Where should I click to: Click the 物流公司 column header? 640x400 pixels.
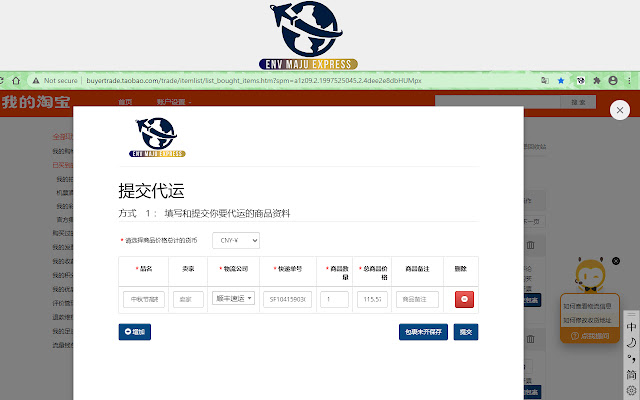pos(233,269)
